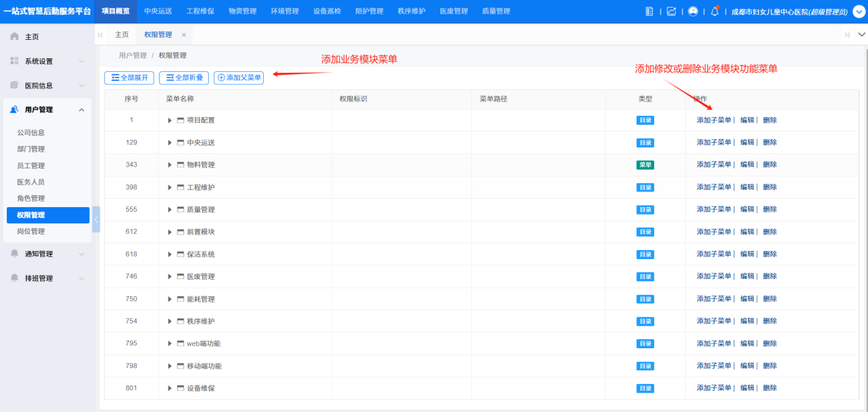
Task: Switch to the 主页 tab
Action: [x=122, y=35]
